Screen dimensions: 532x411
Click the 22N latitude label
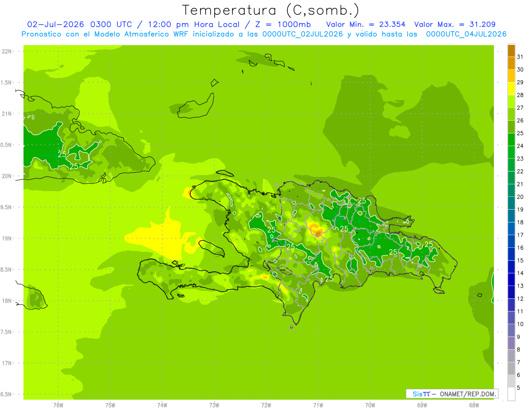[x=7, y=51]
